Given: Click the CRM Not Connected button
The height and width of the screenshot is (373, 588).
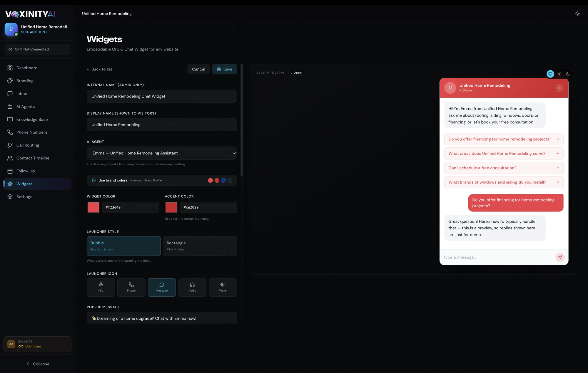Looking at the screenshot, I should point(37,49).
